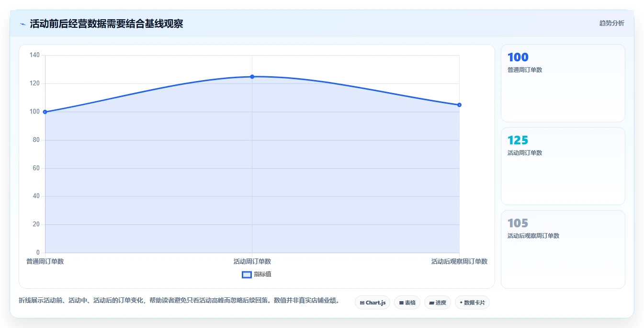Toggle the 指标值 legend item

coord(257,274)
